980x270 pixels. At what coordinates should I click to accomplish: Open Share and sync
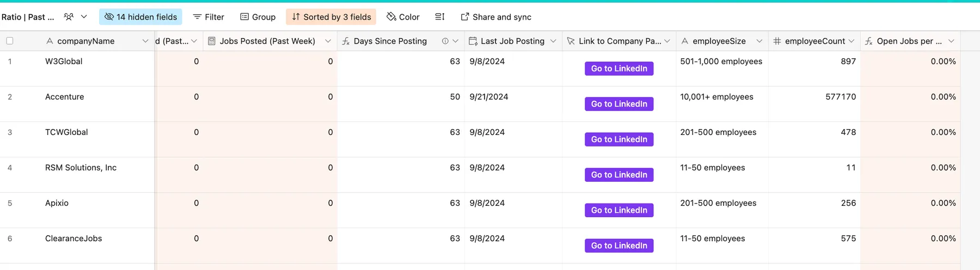pos(496,17)
